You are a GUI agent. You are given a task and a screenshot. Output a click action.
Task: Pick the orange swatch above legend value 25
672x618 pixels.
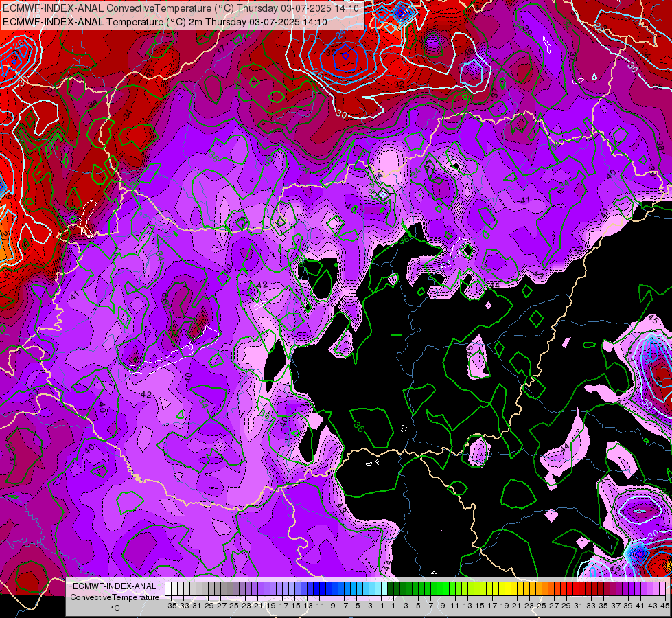click(539, 588)
